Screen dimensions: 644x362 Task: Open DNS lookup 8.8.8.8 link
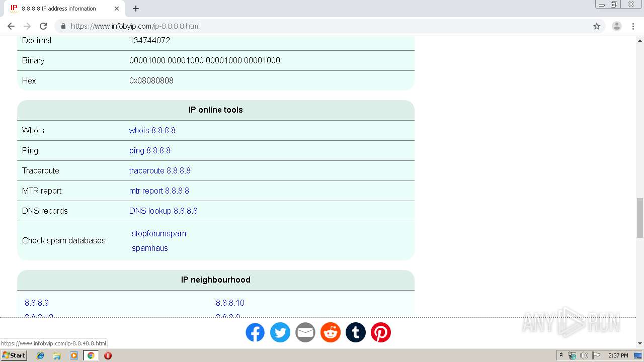click(163, 211)
